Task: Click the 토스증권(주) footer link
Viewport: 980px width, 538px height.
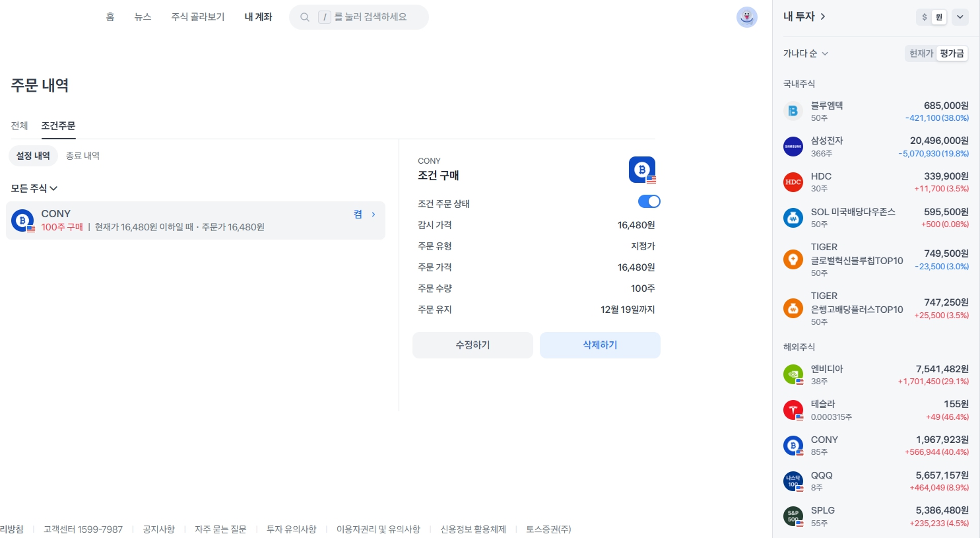Action: (x=548, y=529)
